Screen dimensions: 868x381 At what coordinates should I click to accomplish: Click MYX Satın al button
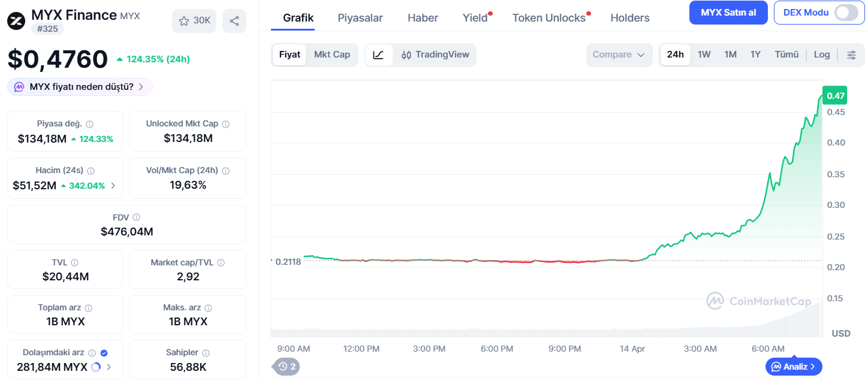(x=728, y=13)
